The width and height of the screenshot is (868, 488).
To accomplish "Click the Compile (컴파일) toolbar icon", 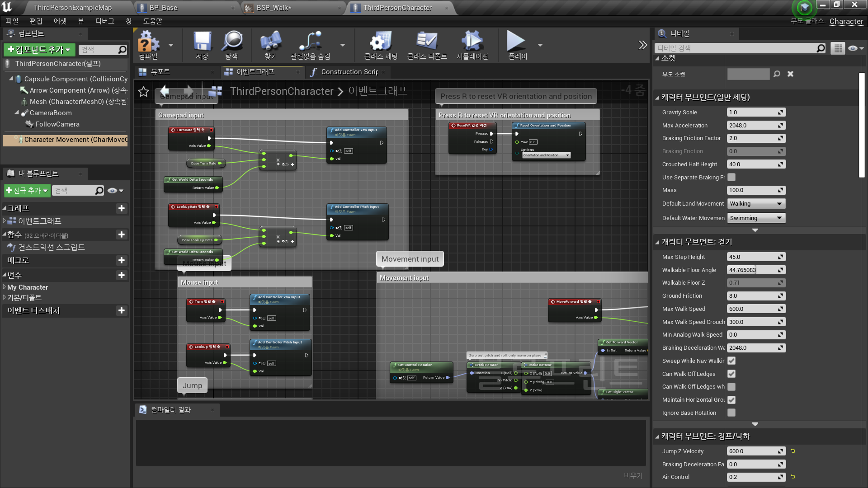I will coord(148,42).
